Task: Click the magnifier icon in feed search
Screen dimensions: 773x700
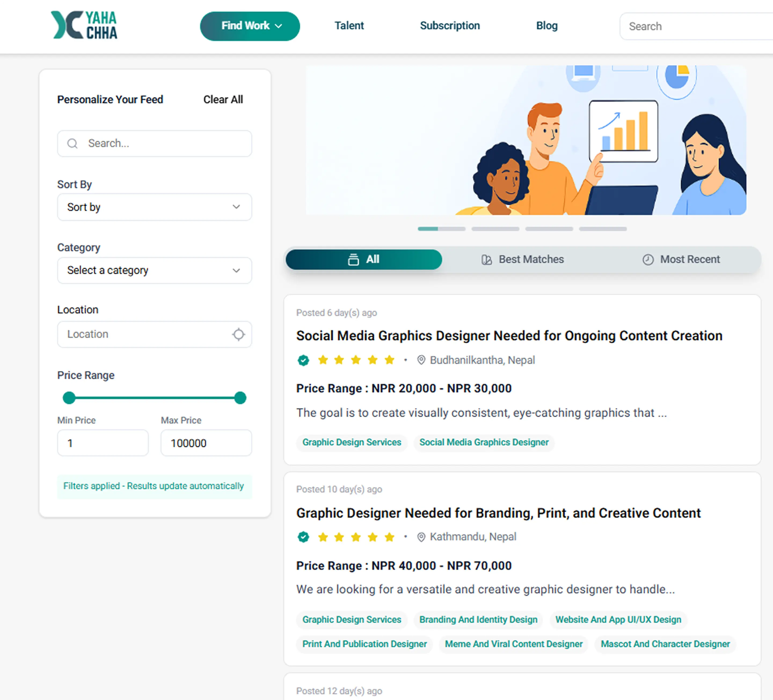Action: tap(72, 143)
